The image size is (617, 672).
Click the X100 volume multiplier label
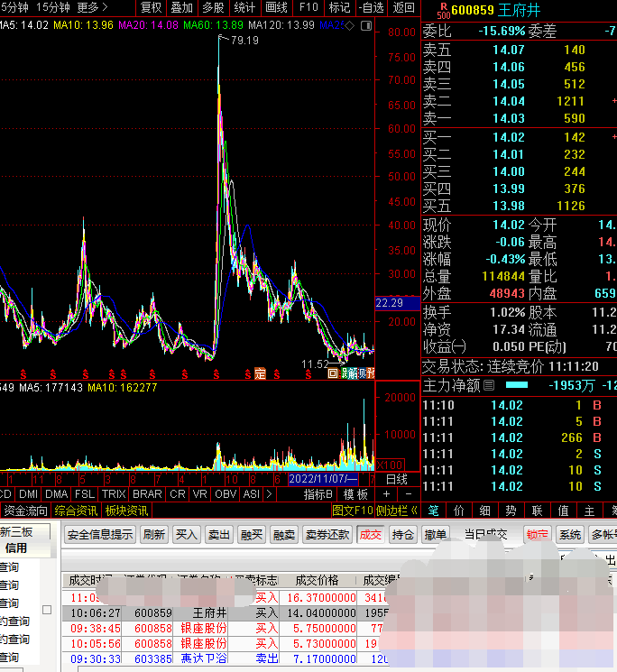(x=390, y=465)
